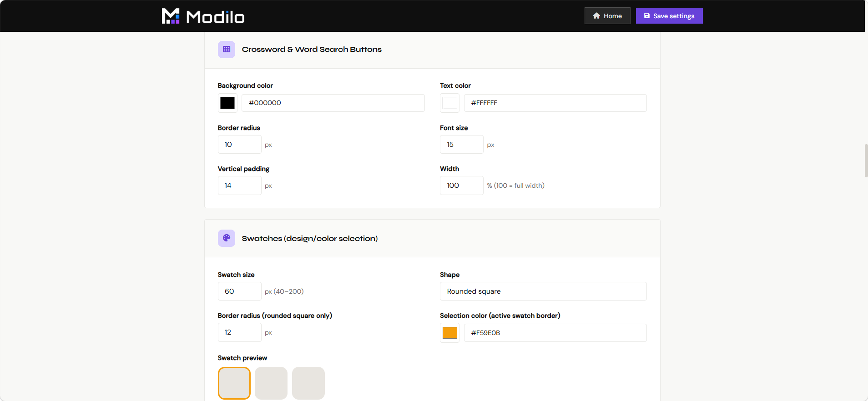The height and width of the screenshot is (401, 868).
Task: Click Save settings button
Action: [669, 16]
